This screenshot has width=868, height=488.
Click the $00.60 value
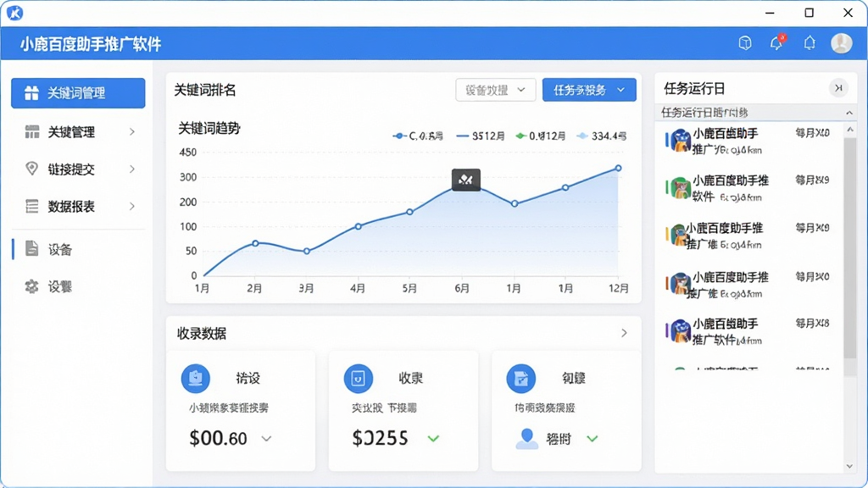(x=218, y=438)
